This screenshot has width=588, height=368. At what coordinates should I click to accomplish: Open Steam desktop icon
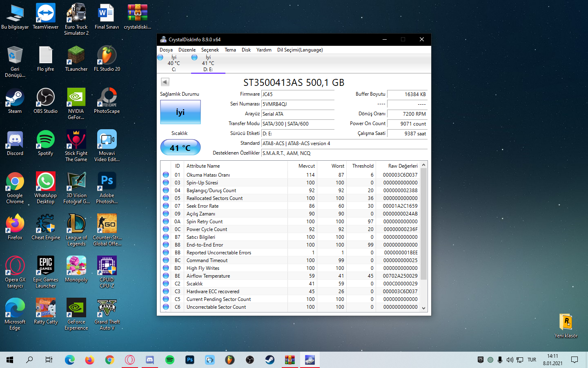[x=15, y=101]
